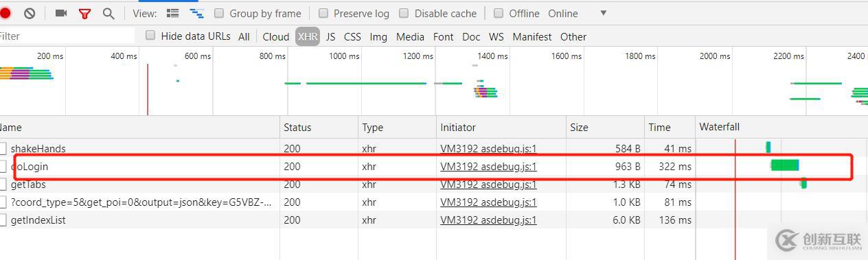This screenshot has width=868, height=260.
Task: Select the Cloud filter type
Action: 276,36
